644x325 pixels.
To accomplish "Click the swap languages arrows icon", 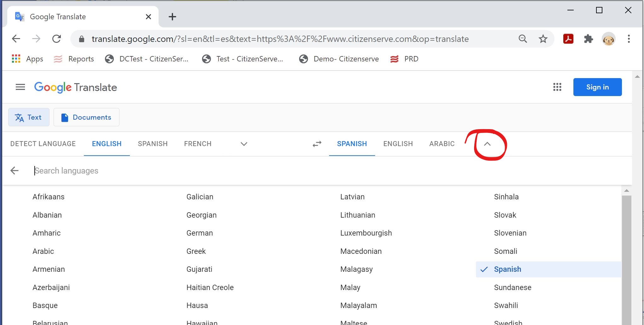I will [317, 144].
